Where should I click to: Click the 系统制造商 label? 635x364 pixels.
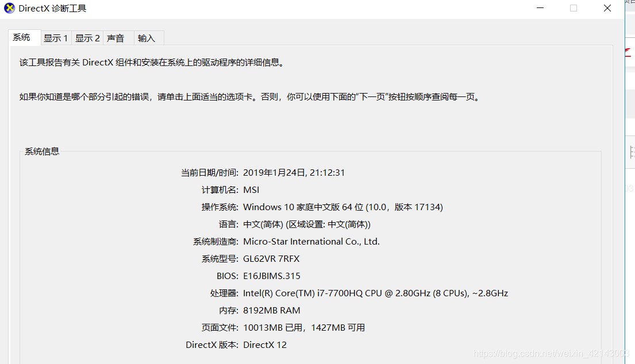(x=215, y=242)
